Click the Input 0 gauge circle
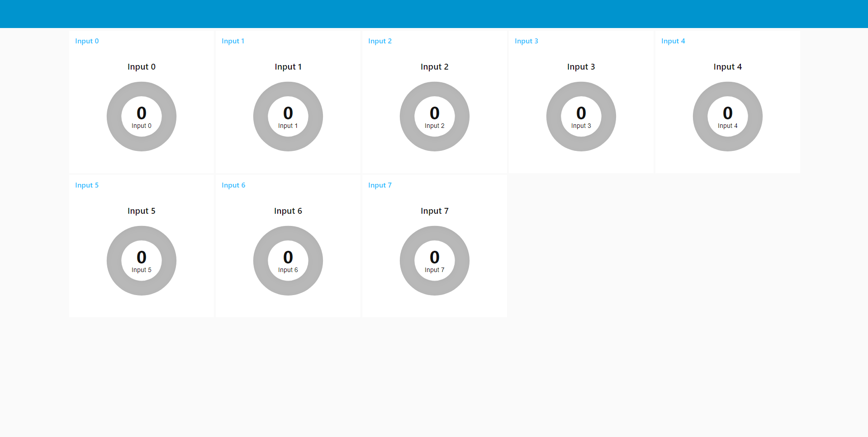Screen dimensions: 868x437 pos(142,116)
